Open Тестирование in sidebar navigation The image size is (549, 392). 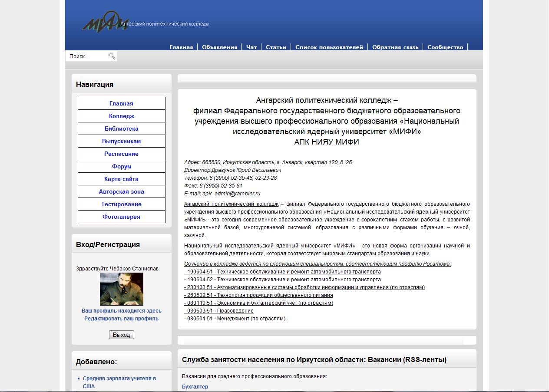click(121, 204)
